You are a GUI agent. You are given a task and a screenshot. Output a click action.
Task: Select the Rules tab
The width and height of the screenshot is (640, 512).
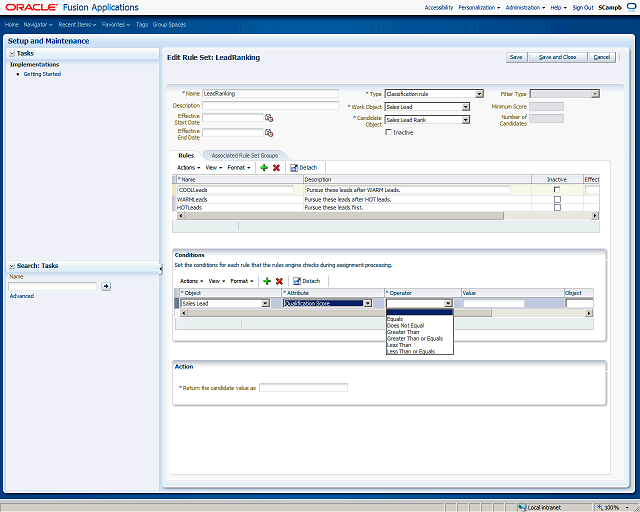pos(186,156)
